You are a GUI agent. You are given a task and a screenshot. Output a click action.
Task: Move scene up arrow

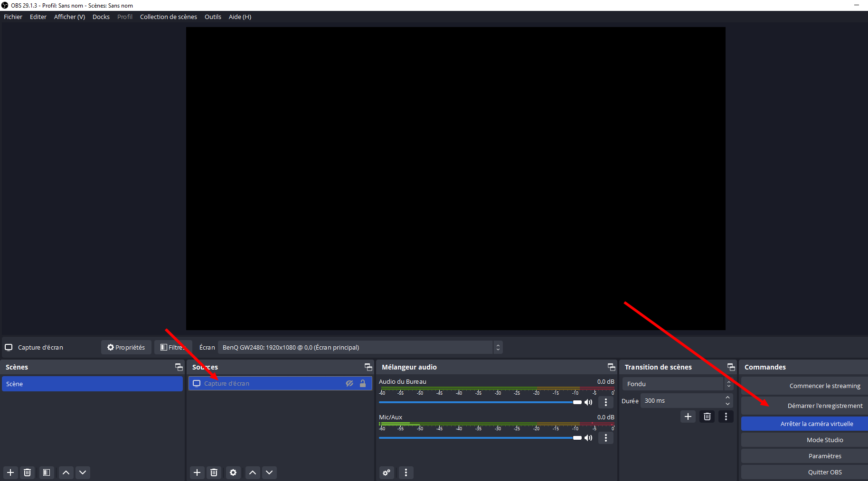coord(66,472)
